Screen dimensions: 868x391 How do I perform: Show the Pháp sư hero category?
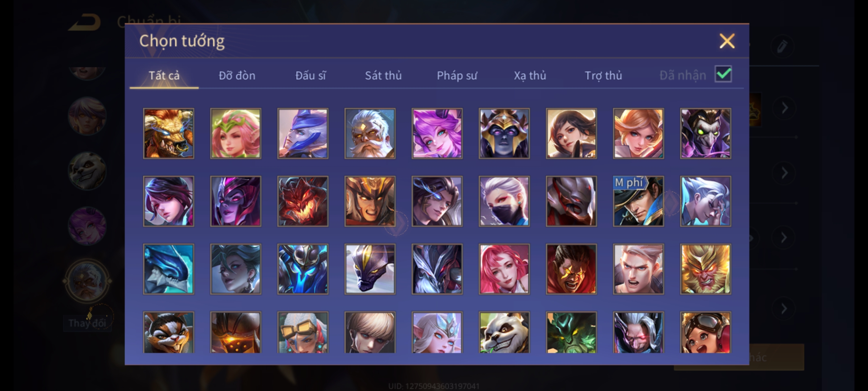point(457,75)
